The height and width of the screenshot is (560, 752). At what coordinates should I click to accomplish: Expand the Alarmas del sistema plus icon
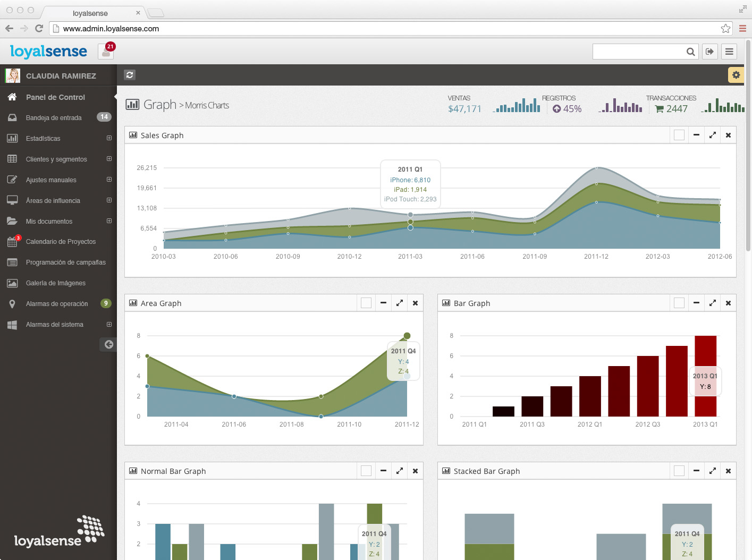pyautogui.click(x=109, y=325)
